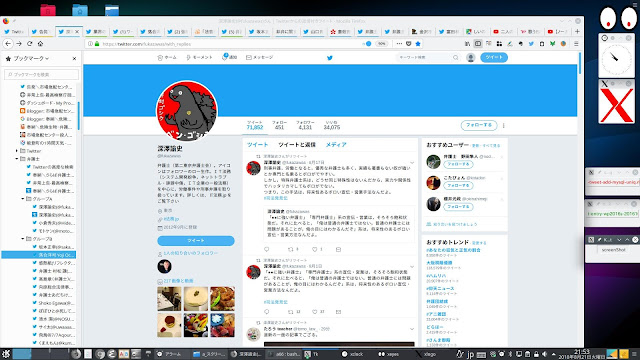The height and width of the screenshot is (360, 640).
Task: Open the Firefox home page icon
Action: [40, 44]
